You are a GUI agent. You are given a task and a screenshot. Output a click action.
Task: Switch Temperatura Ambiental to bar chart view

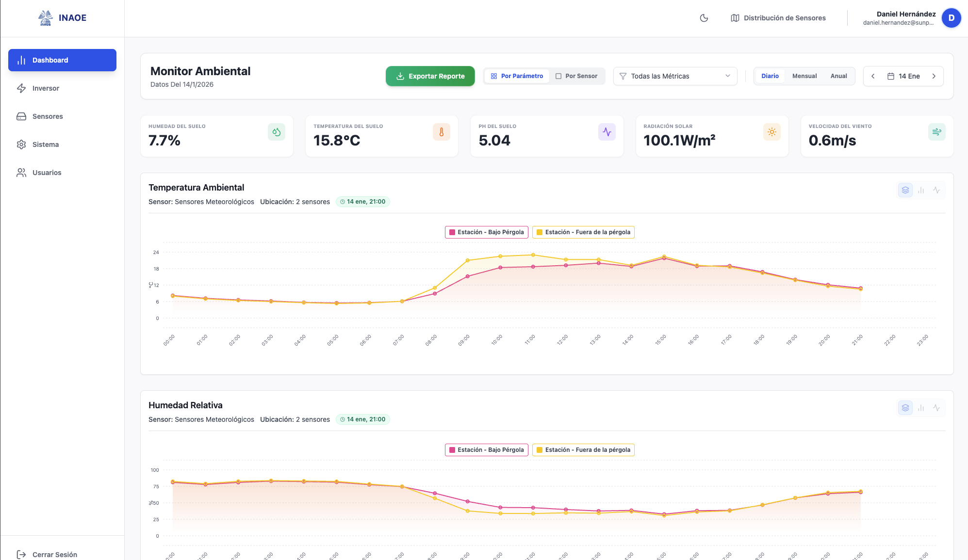click(921, 190)
